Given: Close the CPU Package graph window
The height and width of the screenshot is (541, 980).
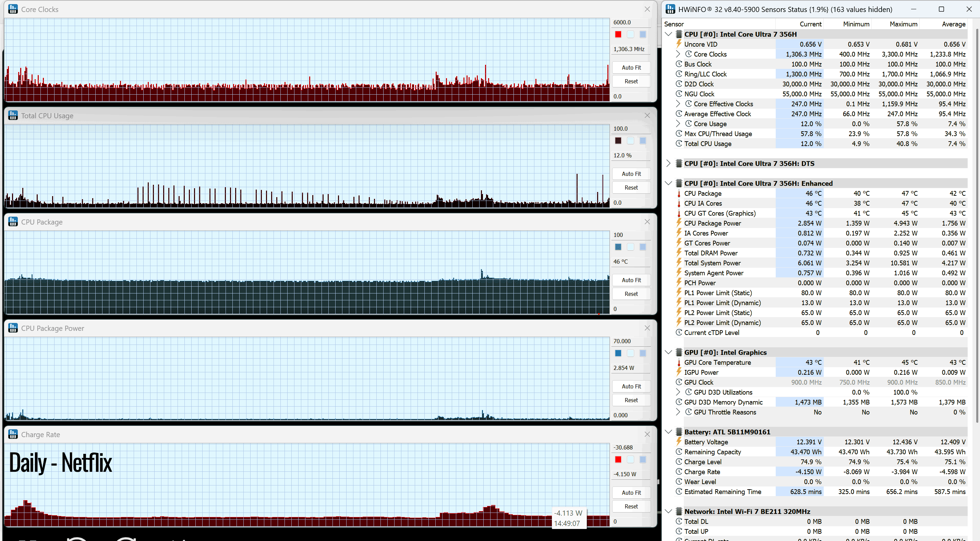Looking at the screenshot, I should point(647,221).
